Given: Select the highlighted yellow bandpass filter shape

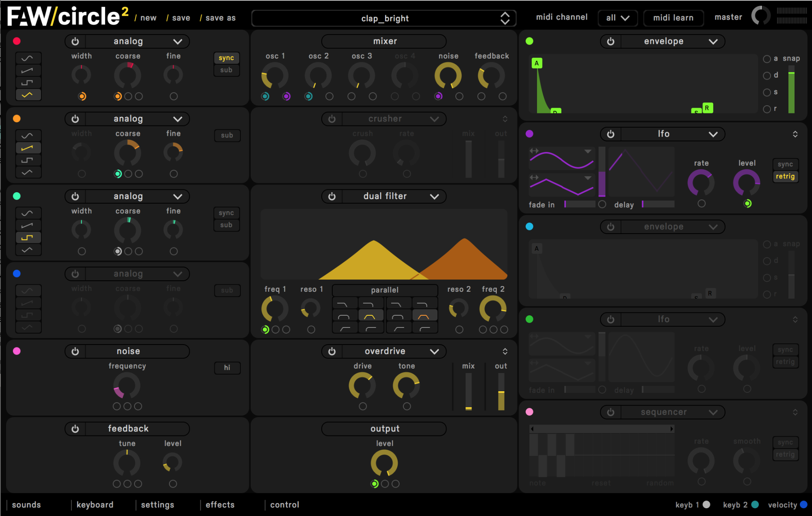Looking at the screenshot, I should [x=370, y=316].
